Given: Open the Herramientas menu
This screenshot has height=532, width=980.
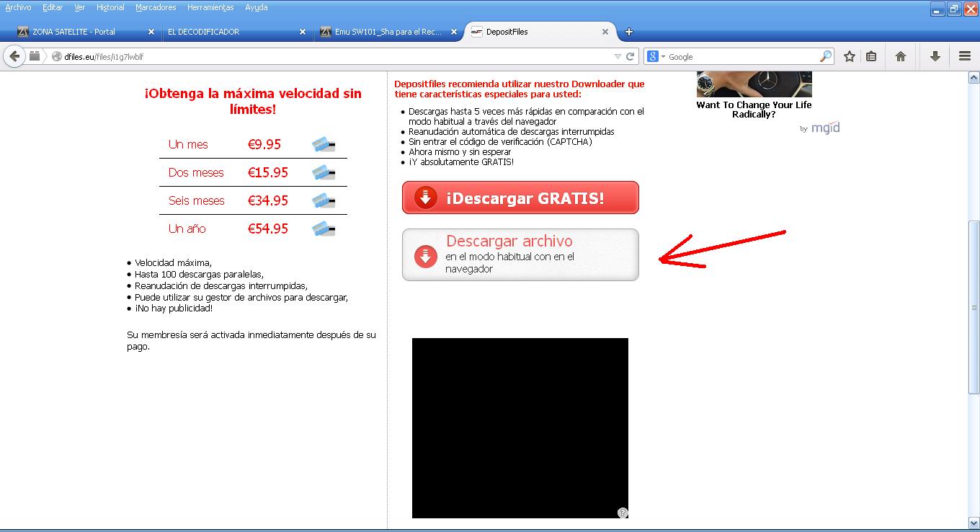Looking at the screenshot, I should click(x=210, y=7).
